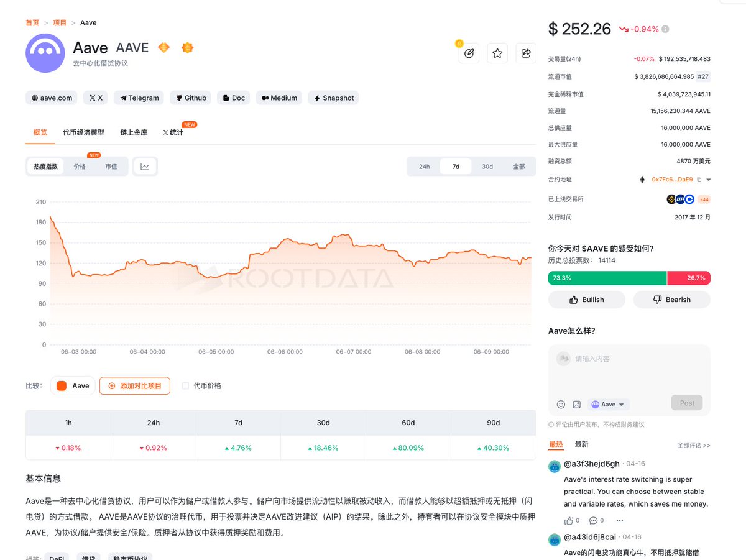
Task: Enable the 代币价格 checkbox
Action: point(185,386)
